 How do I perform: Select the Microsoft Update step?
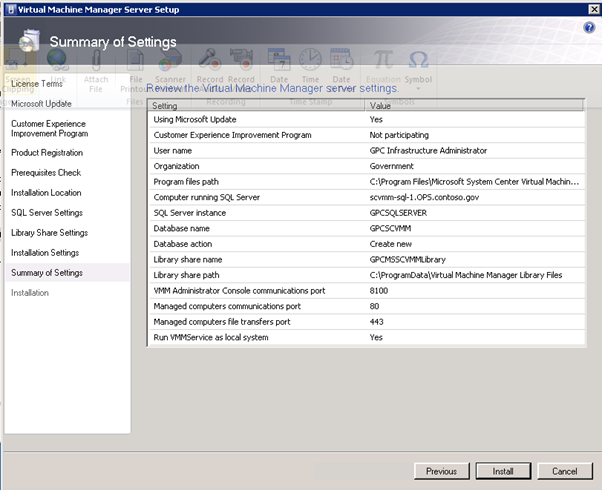(x=41, y=104)
